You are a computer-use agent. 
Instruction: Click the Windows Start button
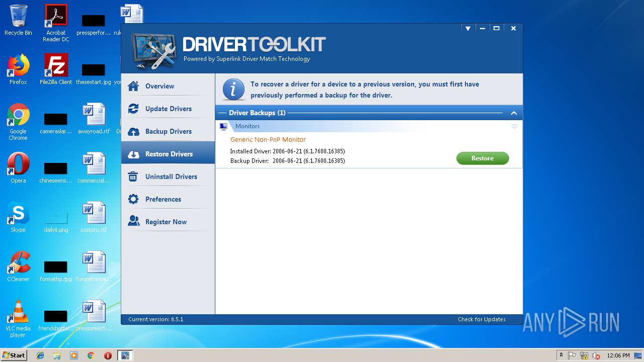click(14, 355)
